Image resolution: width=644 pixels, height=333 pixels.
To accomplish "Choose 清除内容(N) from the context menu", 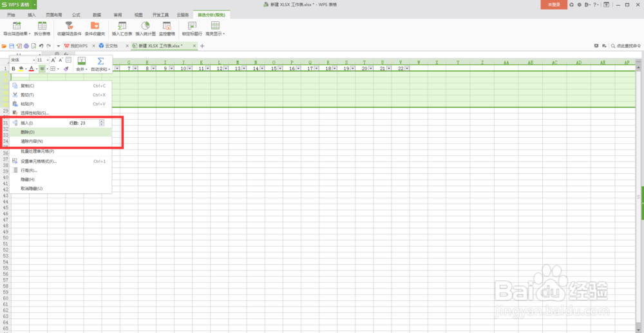I will (x=61, y=141).
